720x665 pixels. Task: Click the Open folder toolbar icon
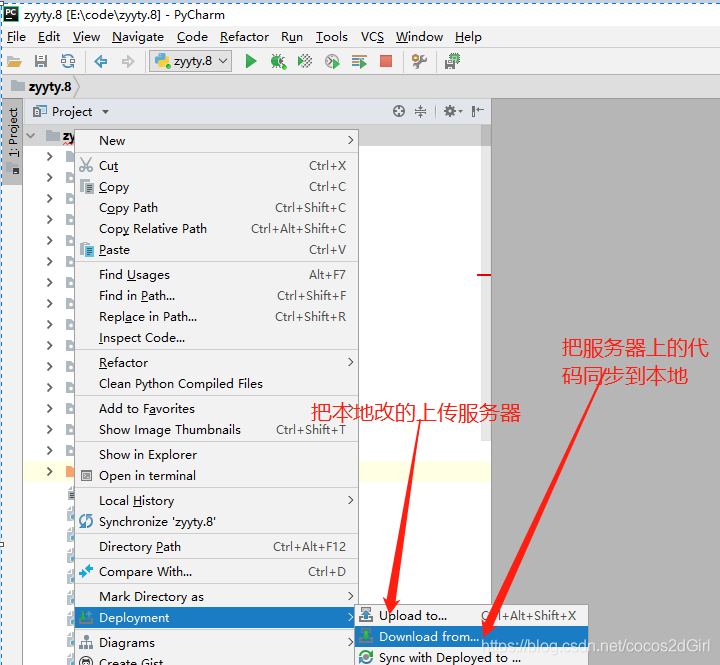[x=14, y=61]
